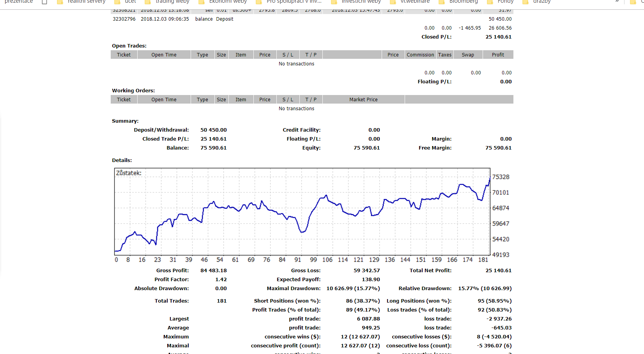Select Maximal Drawdown value 10 626.99 (15.77%)
This screenshot has height=354, width=644.
(353, 289)
